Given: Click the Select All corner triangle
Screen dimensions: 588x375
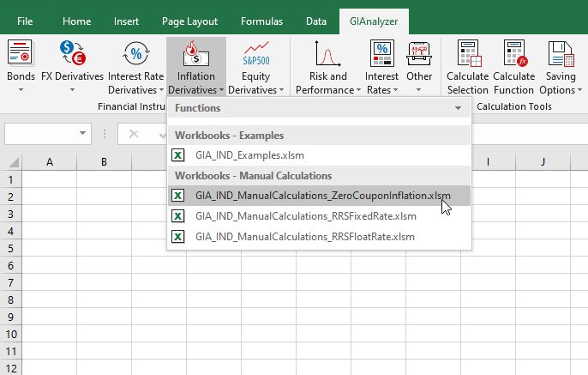Looking at the screenshot, I should 14,162.
